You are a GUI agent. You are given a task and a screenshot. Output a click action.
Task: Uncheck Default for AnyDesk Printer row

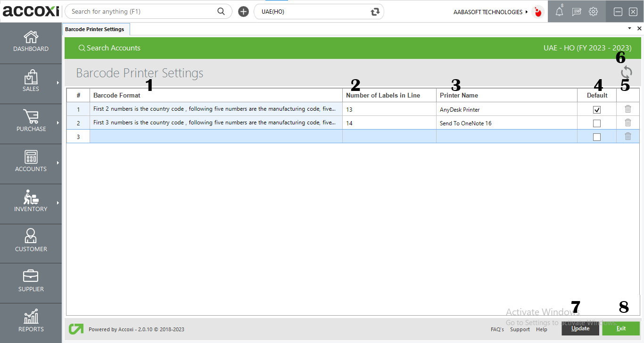pyautogui.click(x=596, y=109)
